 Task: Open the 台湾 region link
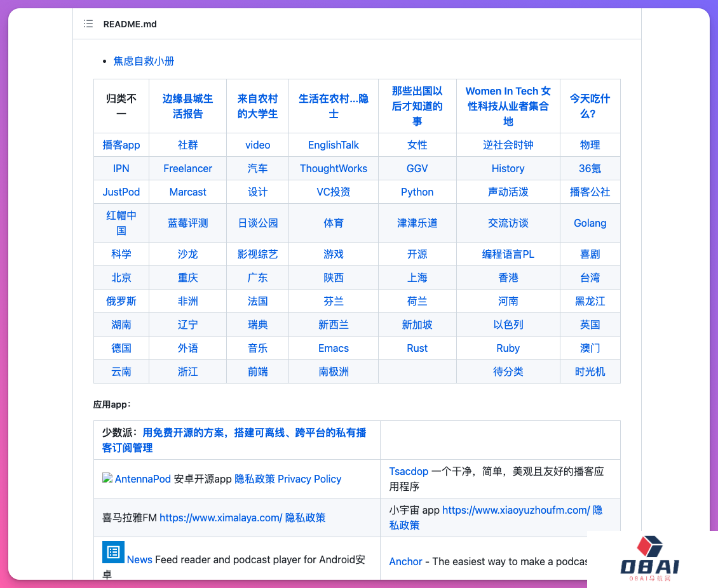click(590, 277)
